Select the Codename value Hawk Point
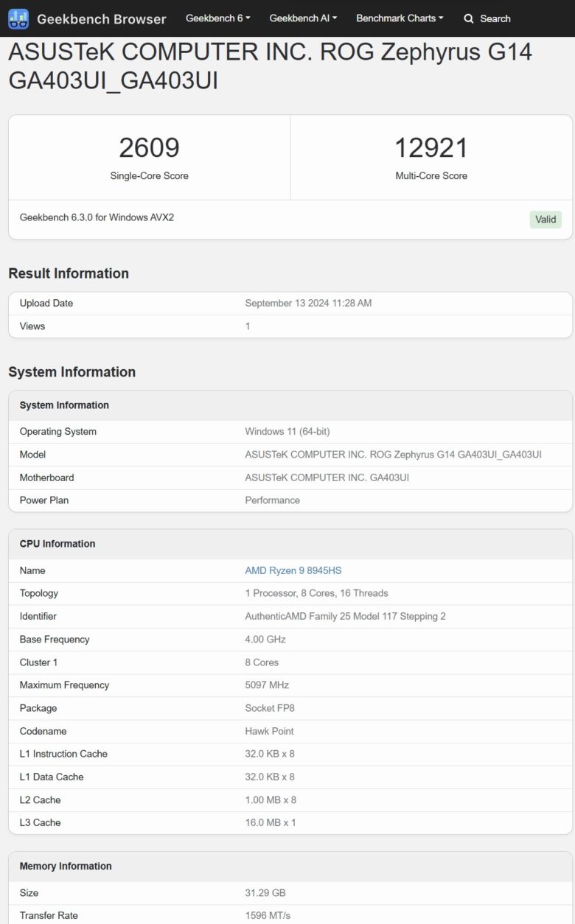 coord(269,732)
